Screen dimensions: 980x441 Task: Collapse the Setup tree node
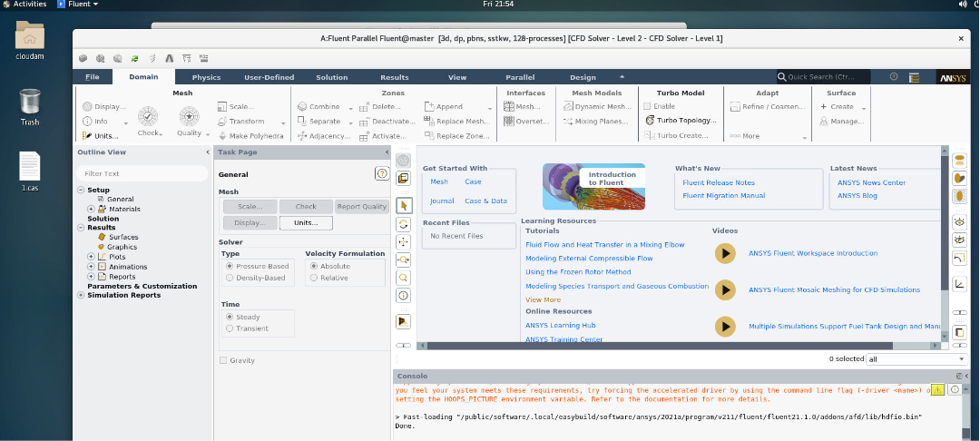click(x=81, y=190)
